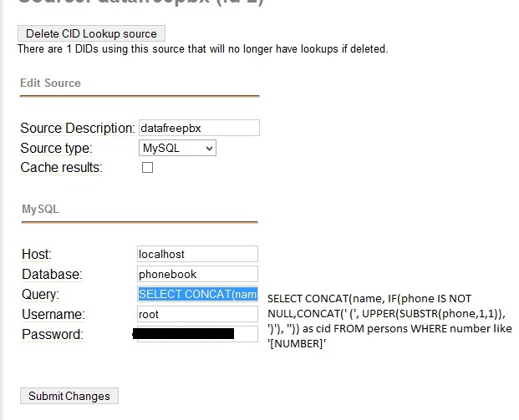Click the Delete CID Lookup source button
519x420 pixels.
tap(91, 33)
